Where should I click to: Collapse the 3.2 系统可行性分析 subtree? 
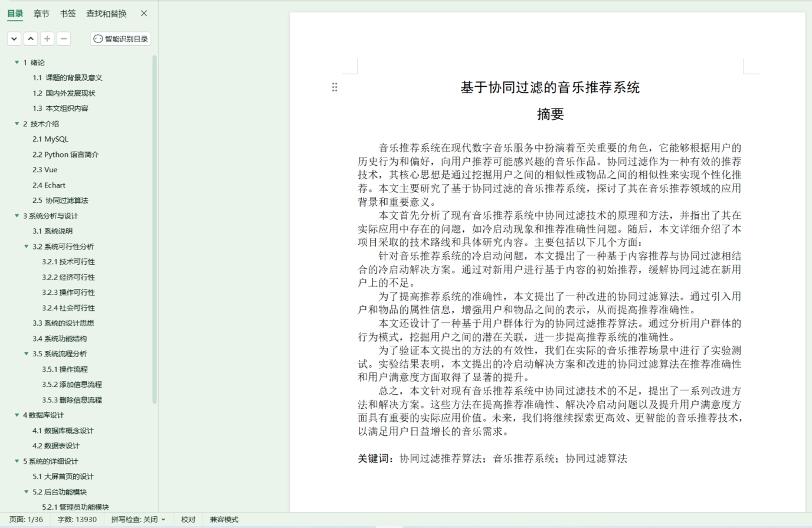(x=25, y=246)
